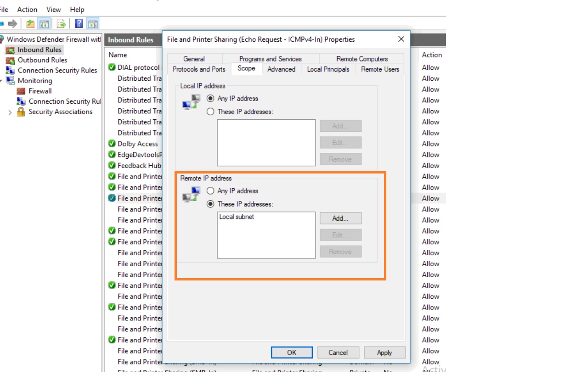Toggle the Show/Hide Action Pane icon

93,23
